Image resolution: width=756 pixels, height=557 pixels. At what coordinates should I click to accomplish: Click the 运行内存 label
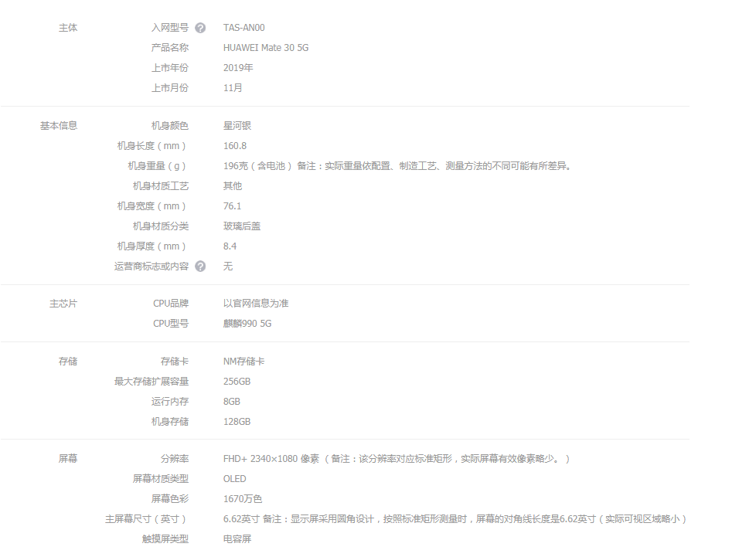(170, 402)
